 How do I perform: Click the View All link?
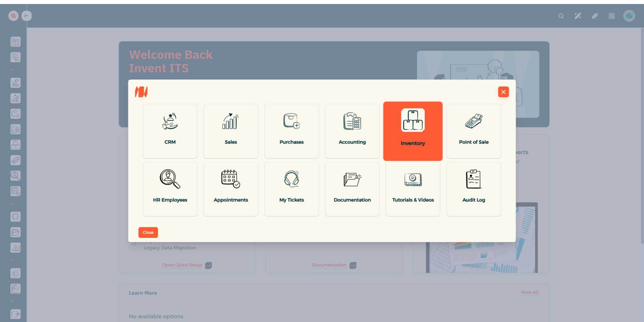click(530, 292)
